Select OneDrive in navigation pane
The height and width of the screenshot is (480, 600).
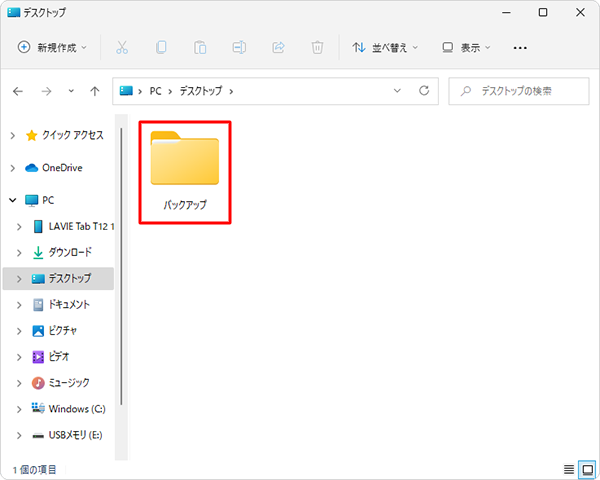click(x=62, y=168)
